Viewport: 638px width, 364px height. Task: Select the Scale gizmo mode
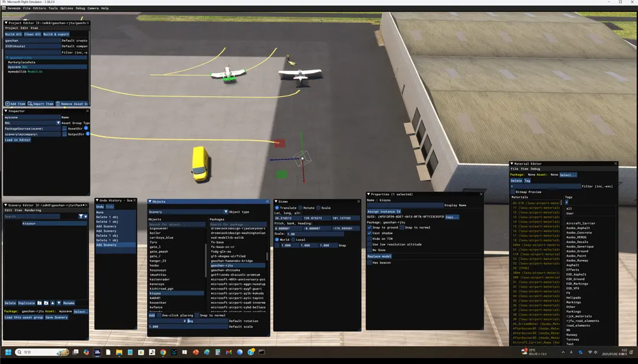click(x=318, y=208)
